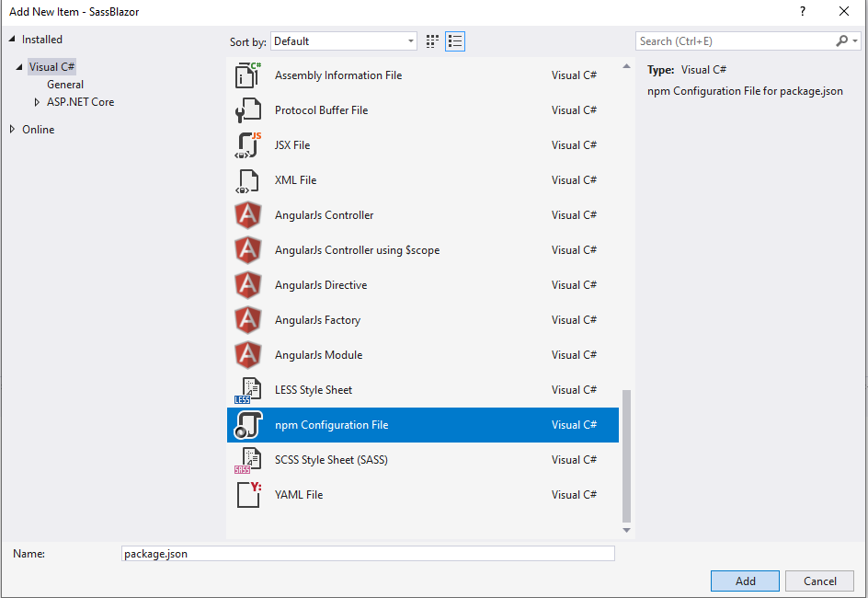Click the AngularJs Factory icon

pyautogui.click(x=247, y=320)
